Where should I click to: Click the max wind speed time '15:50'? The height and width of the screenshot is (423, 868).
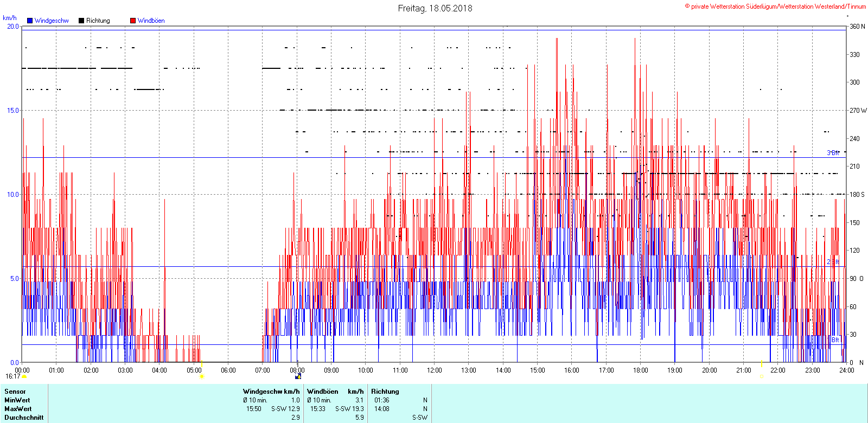(x=254, y=409)
